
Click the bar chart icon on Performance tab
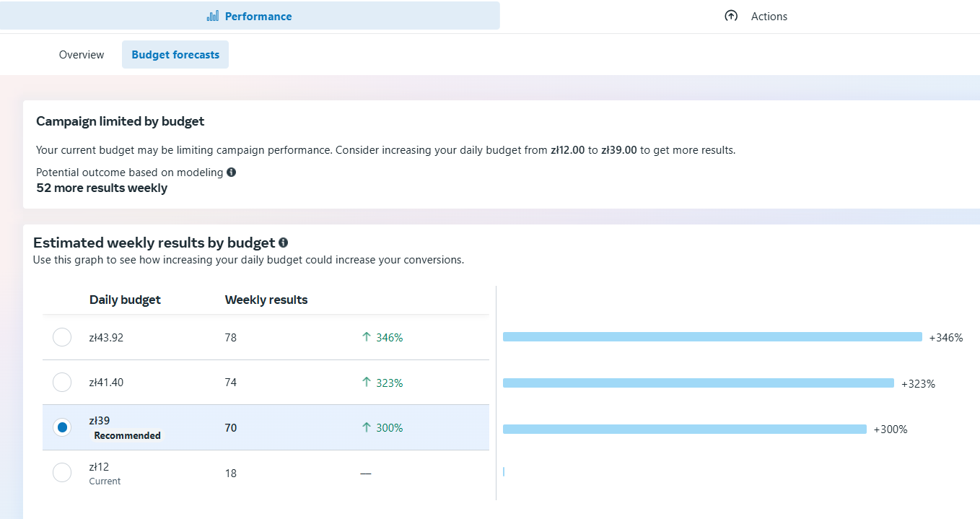(x=212, y=16)
